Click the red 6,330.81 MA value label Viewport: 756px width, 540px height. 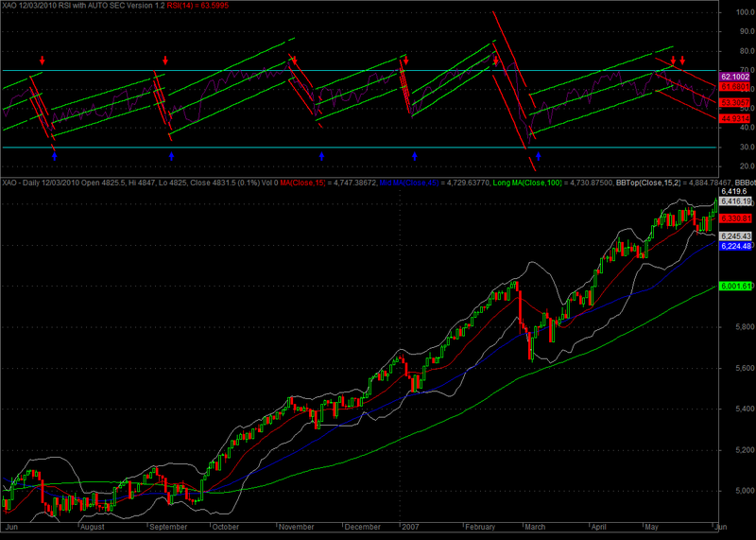click(735, 218)
